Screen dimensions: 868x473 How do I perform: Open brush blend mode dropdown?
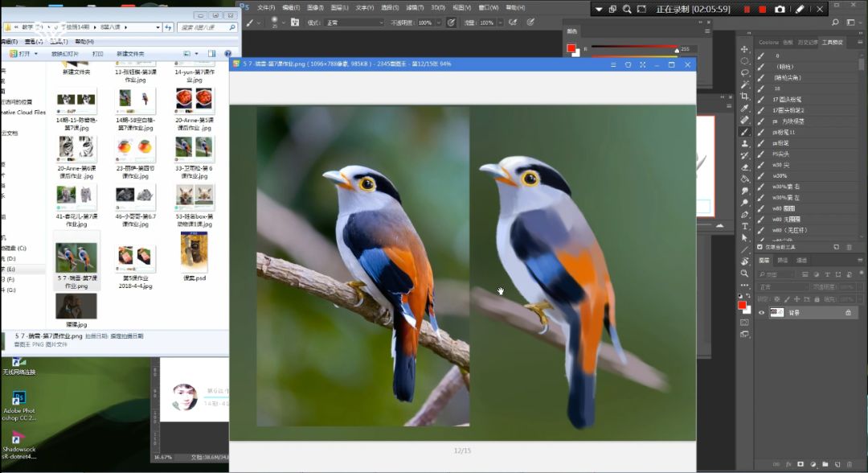click(x=354, y=23)
